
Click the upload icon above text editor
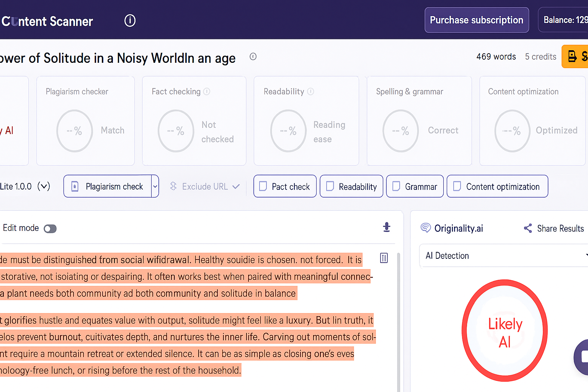tap(387, 227)
